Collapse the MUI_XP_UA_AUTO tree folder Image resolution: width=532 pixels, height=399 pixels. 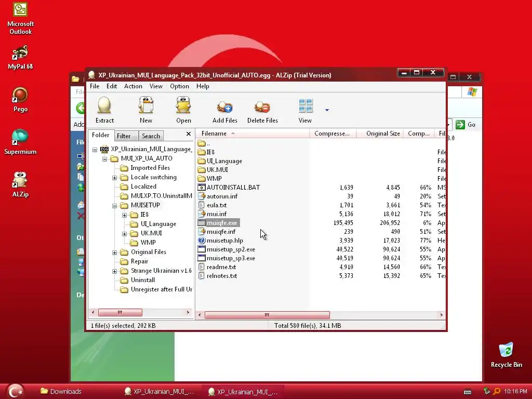point(105,159)
